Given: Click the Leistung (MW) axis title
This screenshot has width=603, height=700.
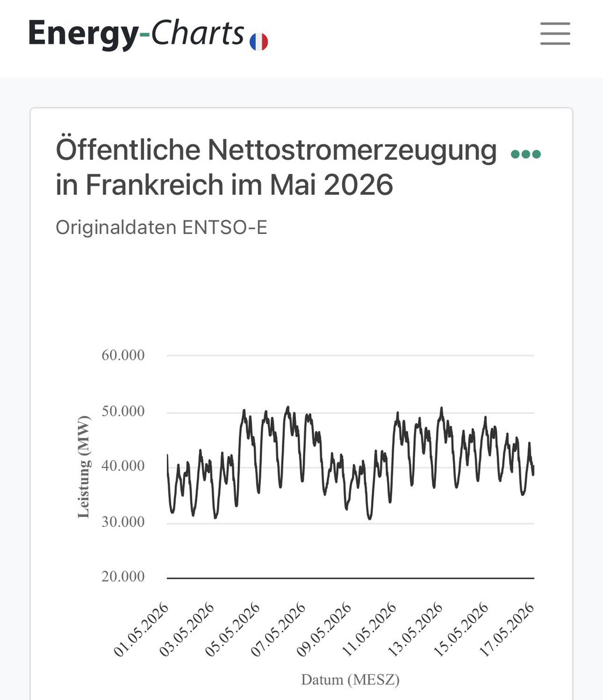Looking at the screenshot, I should (84, 467).
